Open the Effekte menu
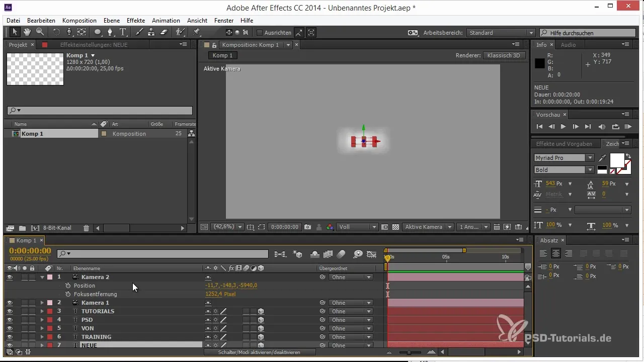This screenshot has height=362, width=644. tap(136, 21)
